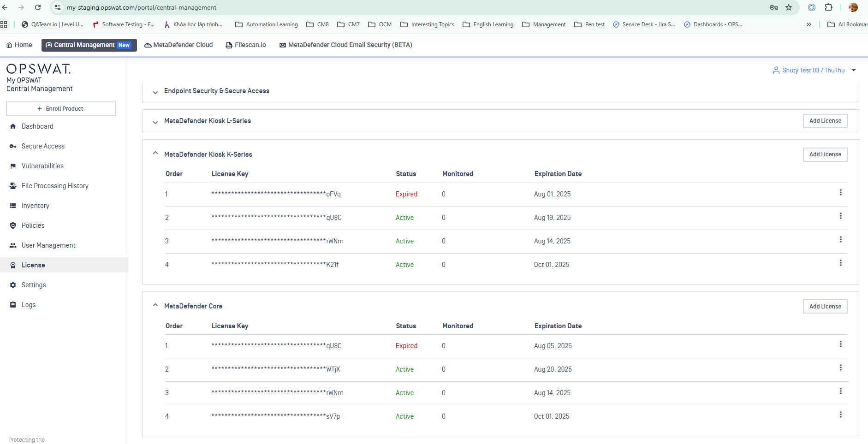Viewport: 868px width, 444px height.
Task: Open options menu for K-Series license qU8C
Action: point(841,216)
